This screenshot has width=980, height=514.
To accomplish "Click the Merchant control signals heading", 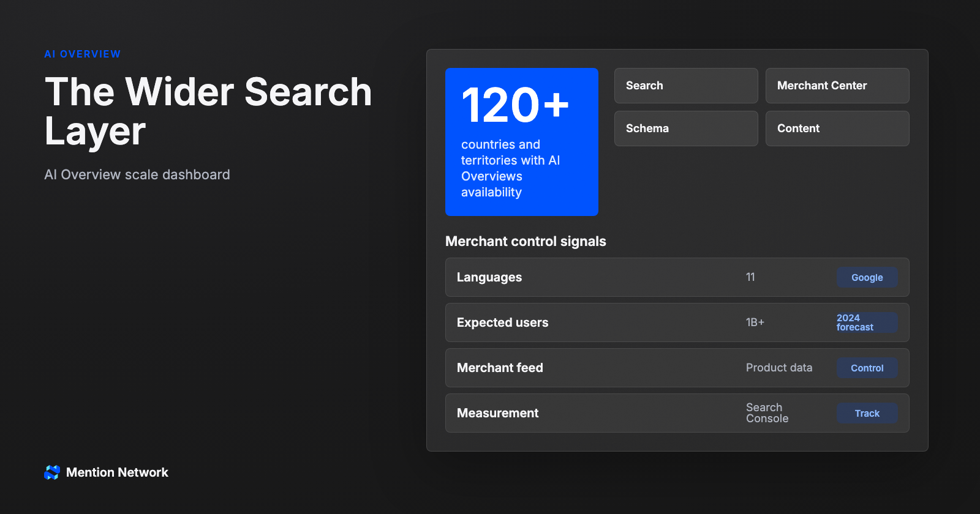I will point(526,241).
